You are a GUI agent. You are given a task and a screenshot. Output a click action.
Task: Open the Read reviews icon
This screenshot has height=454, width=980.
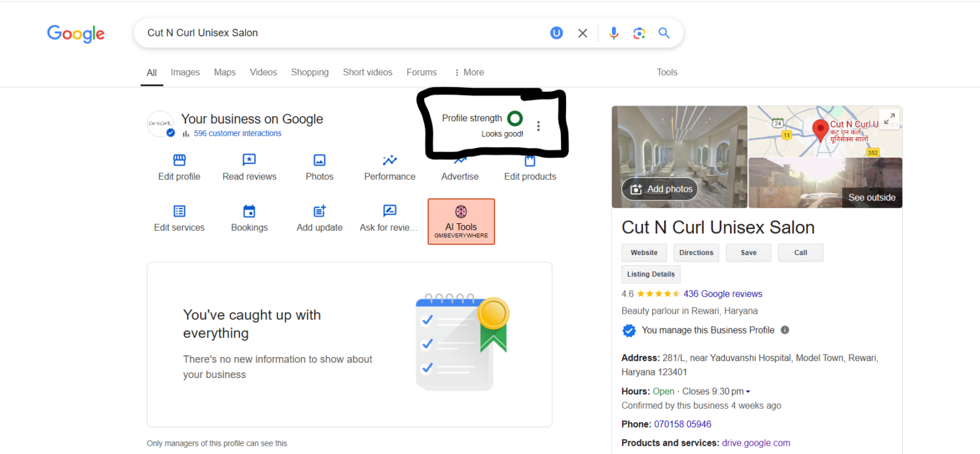tap(249, 160)
